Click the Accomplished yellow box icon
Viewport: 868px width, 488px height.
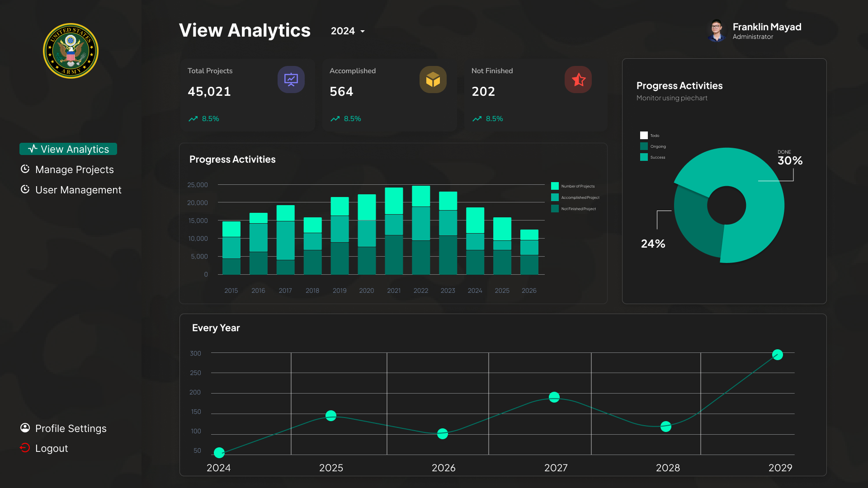tap(433, 80)
